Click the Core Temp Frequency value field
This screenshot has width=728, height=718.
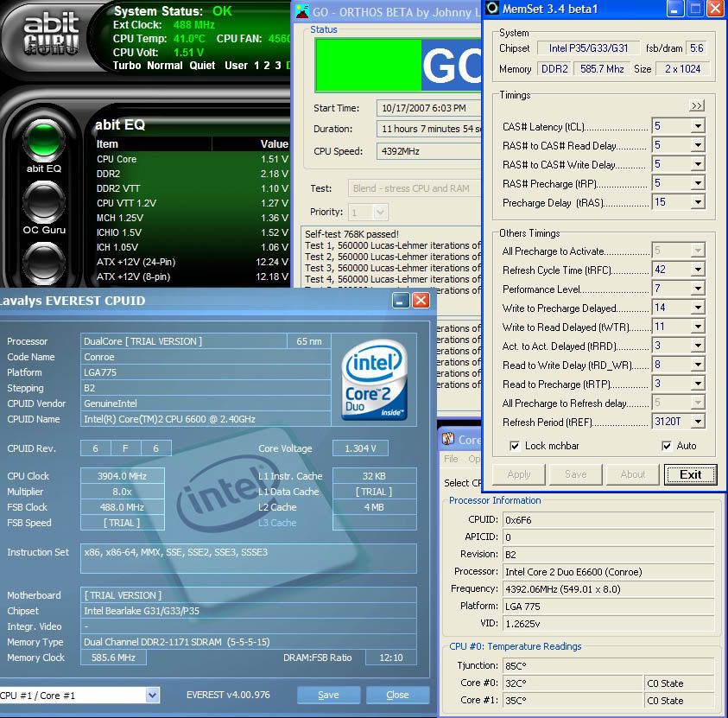[x=608, y=589]
